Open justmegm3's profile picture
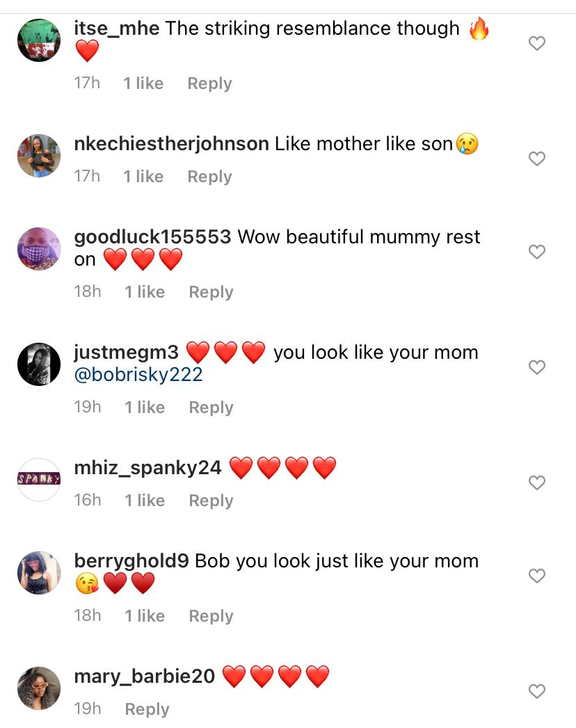Image resolution: width=576 pixels, height=728 pixels. (39, 364)
